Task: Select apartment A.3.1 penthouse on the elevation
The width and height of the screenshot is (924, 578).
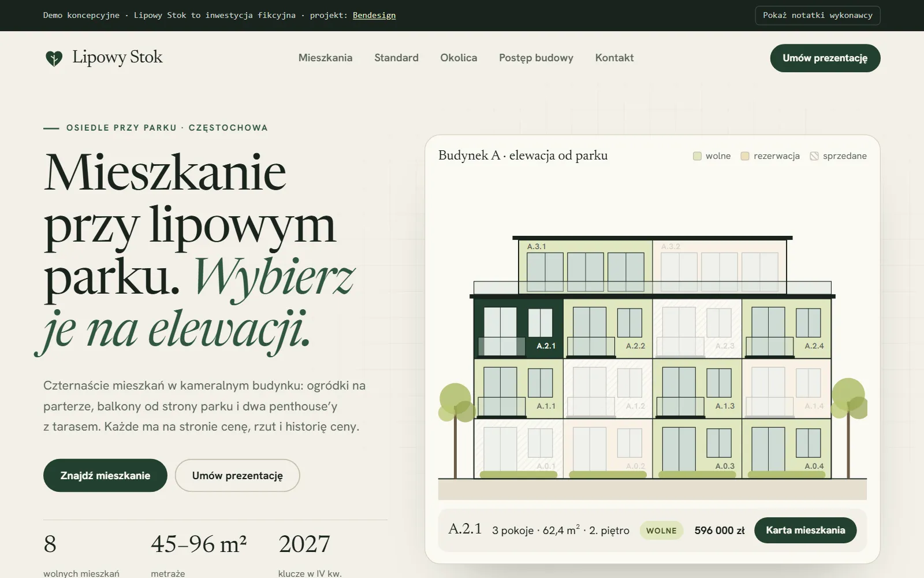Action: (586, 267)
